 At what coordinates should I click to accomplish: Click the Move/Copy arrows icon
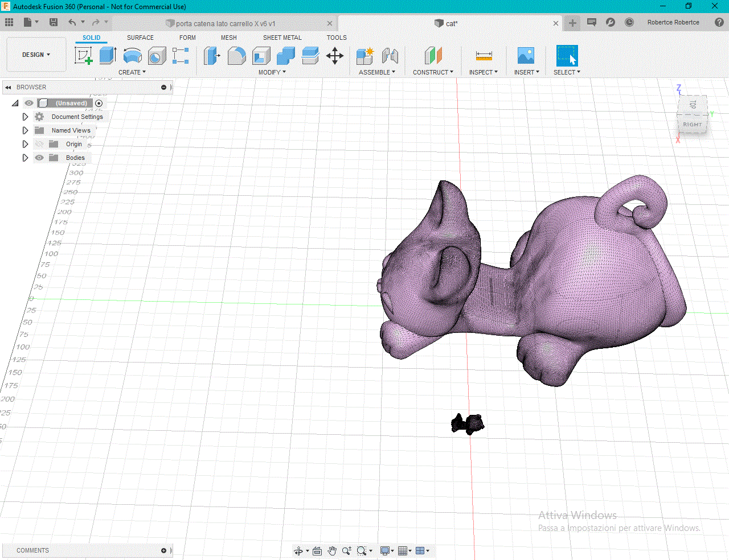tap(334, 56)
